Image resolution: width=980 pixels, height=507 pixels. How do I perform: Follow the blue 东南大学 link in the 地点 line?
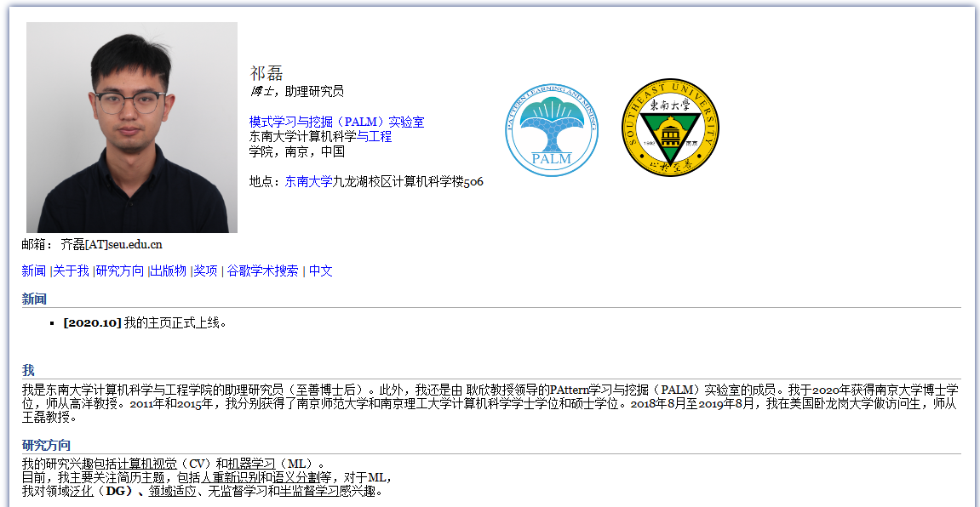[x=309, y=182]
